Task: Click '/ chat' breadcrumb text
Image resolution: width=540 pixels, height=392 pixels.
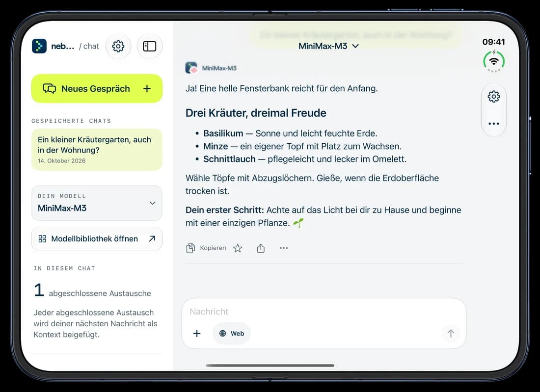Action: (89, 46)
